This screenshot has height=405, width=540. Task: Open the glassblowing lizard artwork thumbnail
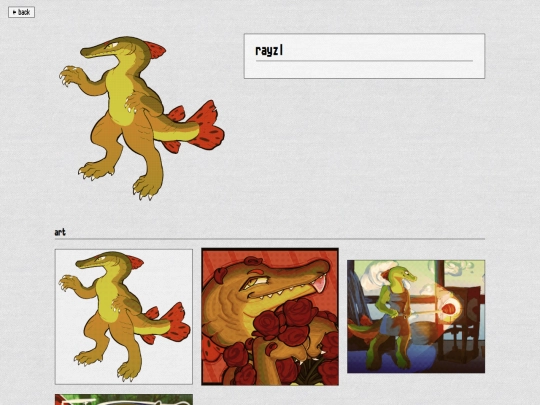pos(416,316)
